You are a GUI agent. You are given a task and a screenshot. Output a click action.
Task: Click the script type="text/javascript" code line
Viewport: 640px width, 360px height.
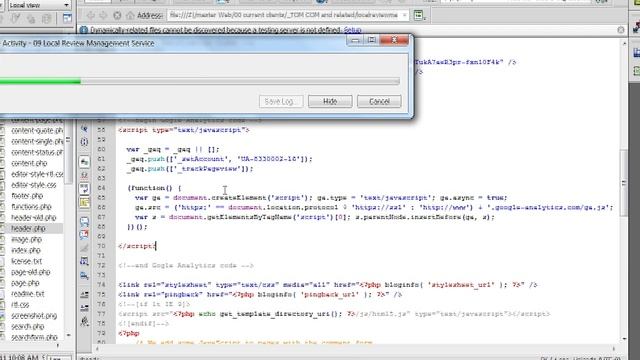tap(184, 130)
